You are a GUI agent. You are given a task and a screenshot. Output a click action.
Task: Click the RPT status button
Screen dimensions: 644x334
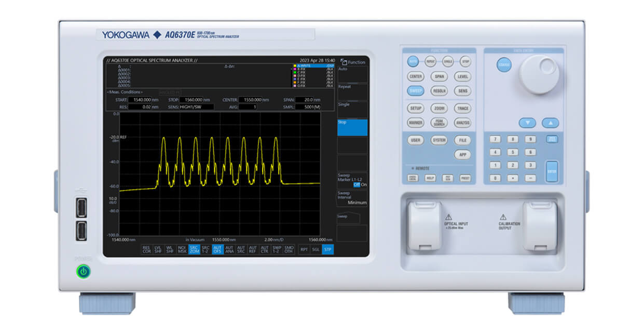click(x=304, y=249)
